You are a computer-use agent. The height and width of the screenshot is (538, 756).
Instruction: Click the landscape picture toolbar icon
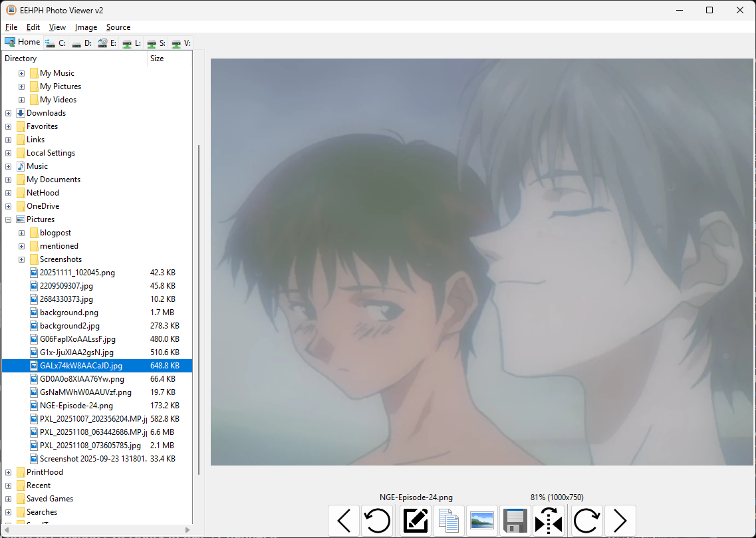pyautogui.click(x=482, y=521)
